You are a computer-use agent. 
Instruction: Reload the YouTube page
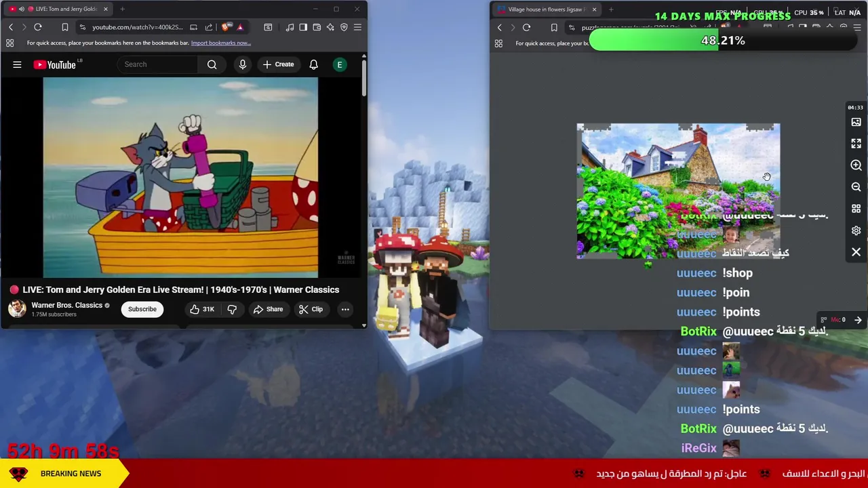[38, 27]
